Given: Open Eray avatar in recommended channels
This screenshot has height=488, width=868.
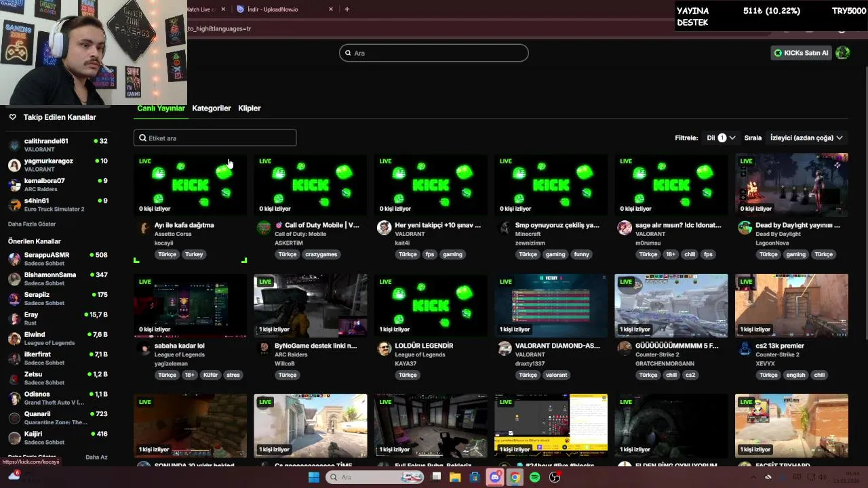Looking at the screenshot, I should click(14, 319).
